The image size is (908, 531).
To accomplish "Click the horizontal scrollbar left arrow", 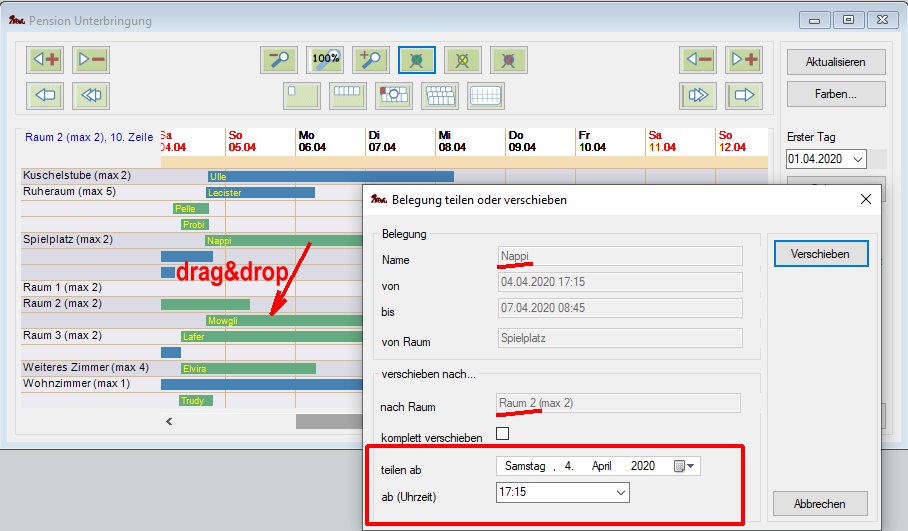I will (169, 422).
